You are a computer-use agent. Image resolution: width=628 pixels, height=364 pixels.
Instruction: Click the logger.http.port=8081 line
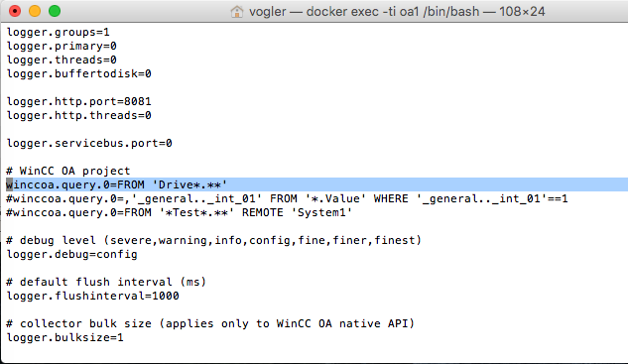(79, 101)
